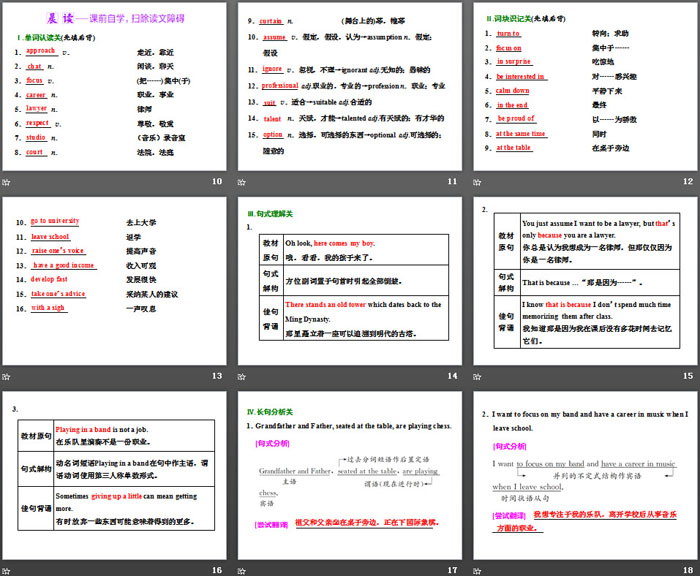Screen dimensions: 700x576
Task: Select slide 18 thumbnail 'focus on my band'
Action: [585, 476]
